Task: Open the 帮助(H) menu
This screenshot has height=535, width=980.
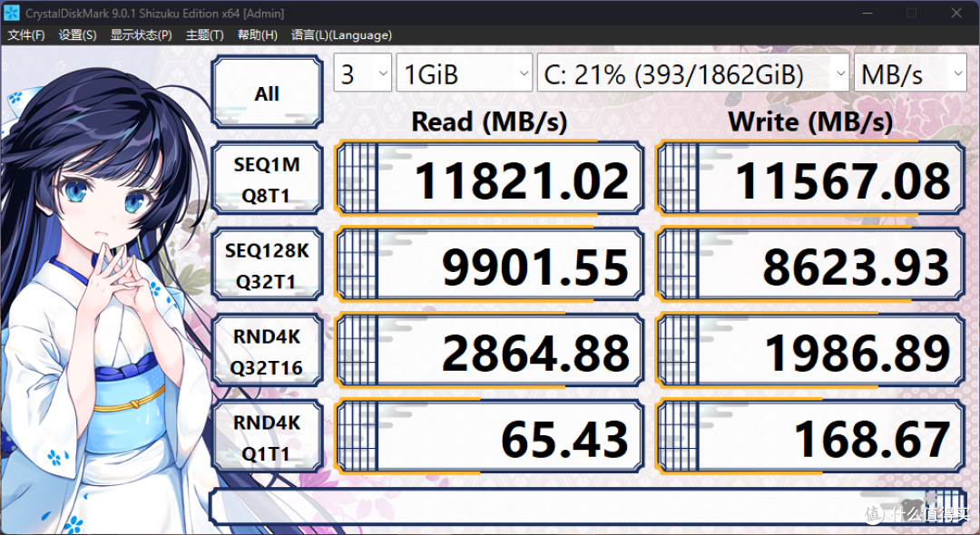Action: (x=257, y=35)
